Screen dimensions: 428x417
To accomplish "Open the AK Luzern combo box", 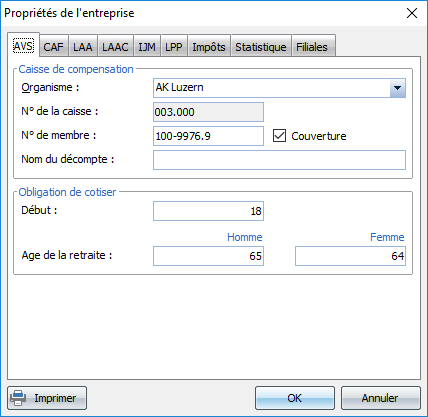I will click(x=279, y=88).
